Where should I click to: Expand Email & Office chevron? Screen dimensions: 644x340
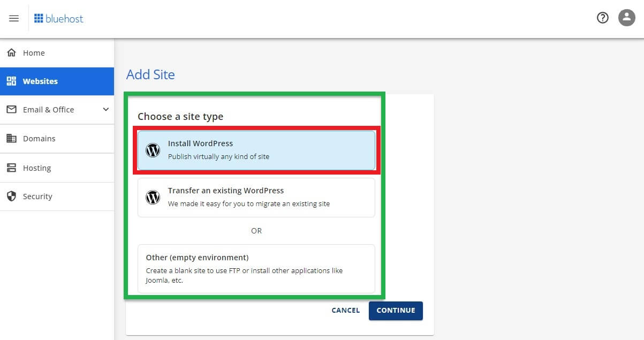pos(105,109)
